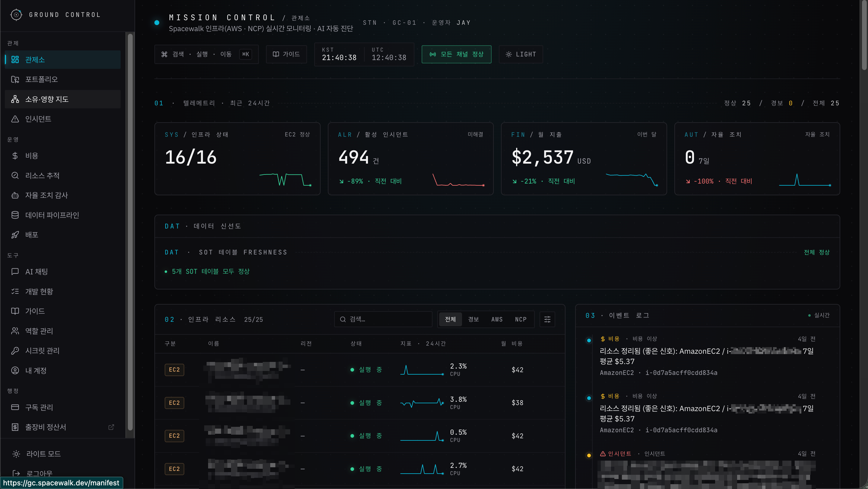Click the 2.7% CPU value
Image resolution: width=868 pixels, height=489 pixels.
(x=458, y=465)
